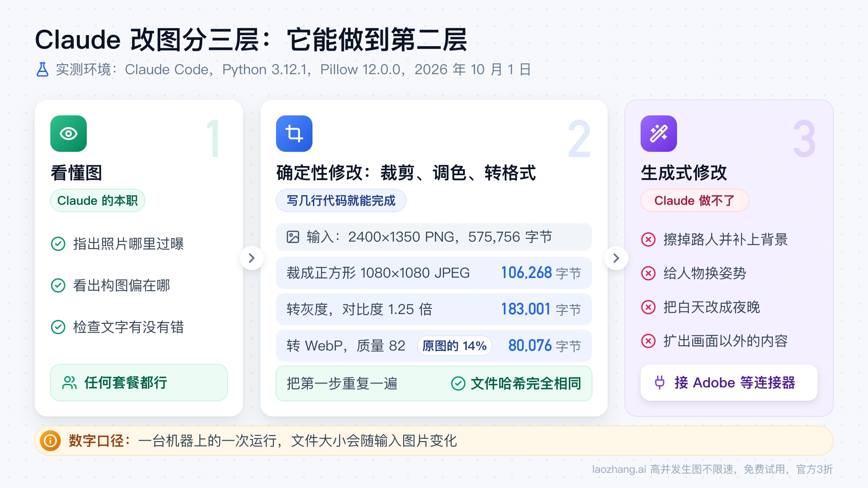Click the 106,268 字节 value
This screenshot has width=868, height=488.
(x=541, y=273)
